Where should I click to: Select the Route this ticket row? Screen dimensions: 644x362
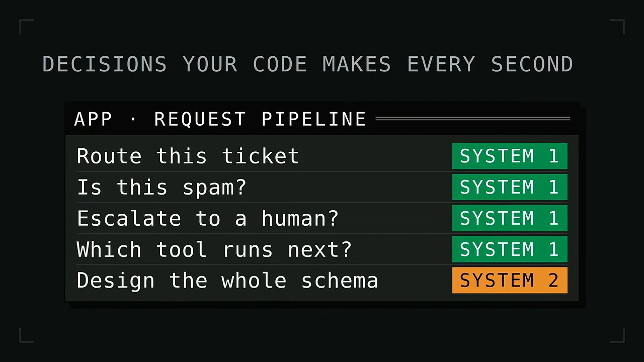click(322, 156)
